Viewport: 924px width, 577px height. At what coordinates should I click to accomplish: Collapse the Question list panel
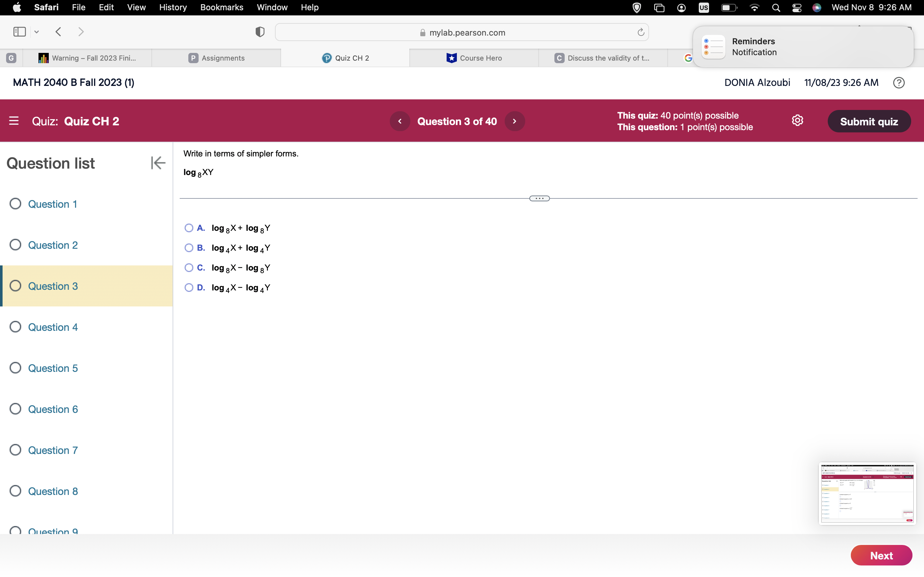158,163
